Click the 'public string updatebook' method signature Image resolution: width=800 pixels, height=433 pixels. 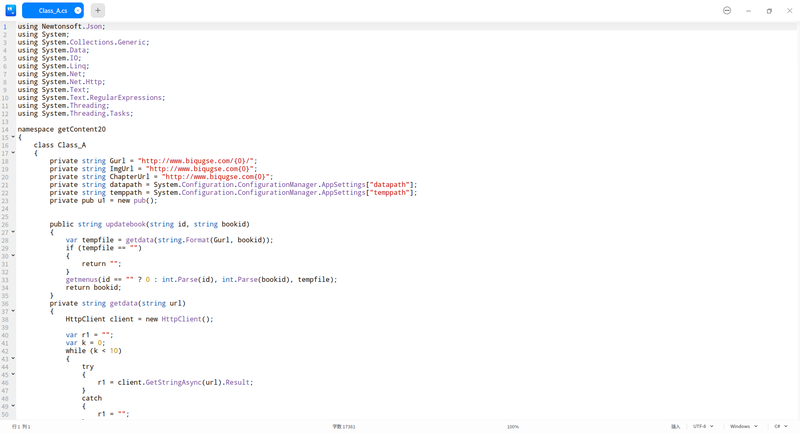pos(149,224)
